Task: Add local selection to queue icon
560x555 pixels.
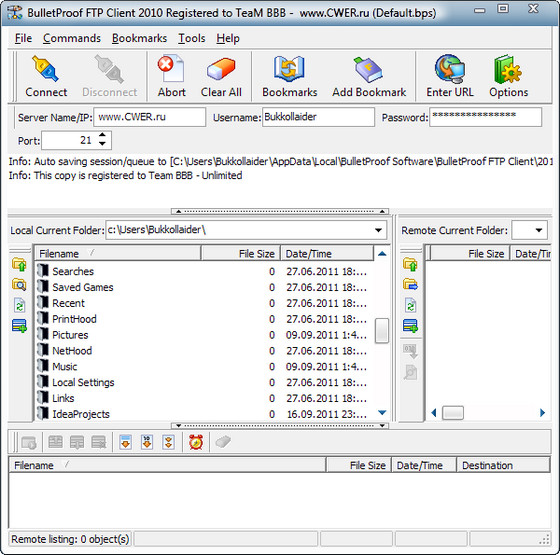Action: (x=19, y=325)
